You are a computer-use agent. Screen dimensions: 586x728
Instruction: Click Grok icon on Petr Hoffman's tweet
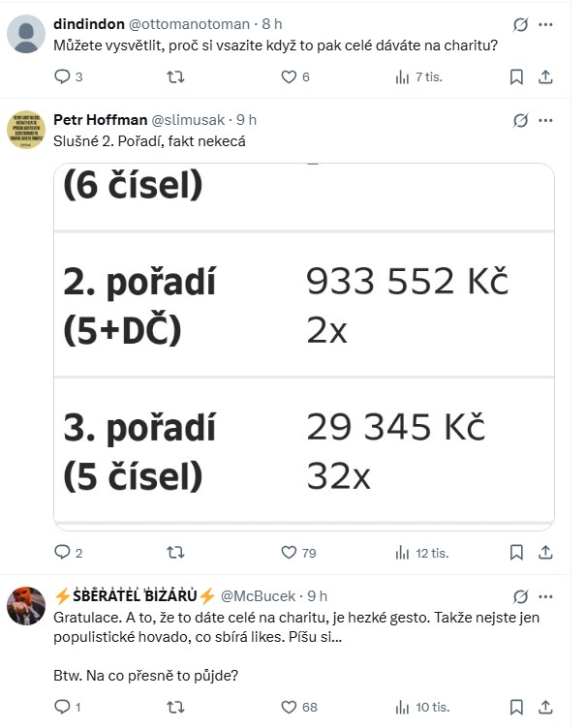coord(521,120)
